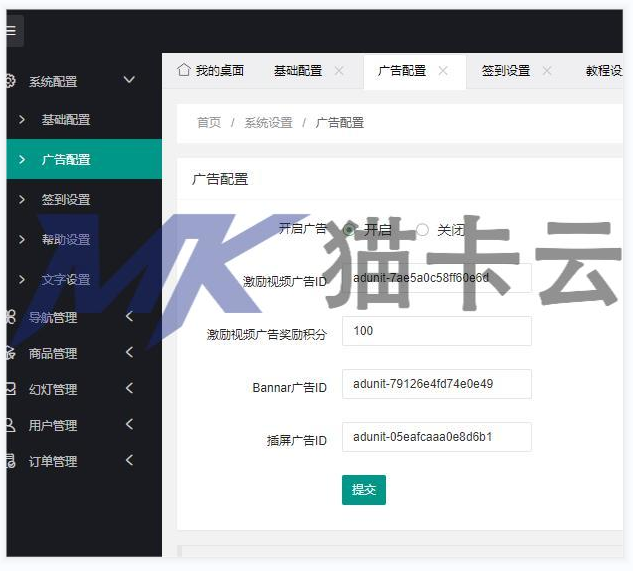Screen dimensions: 633x571
Task: Click the arrow before 文字设置 in sidebar
Action: 22,279
